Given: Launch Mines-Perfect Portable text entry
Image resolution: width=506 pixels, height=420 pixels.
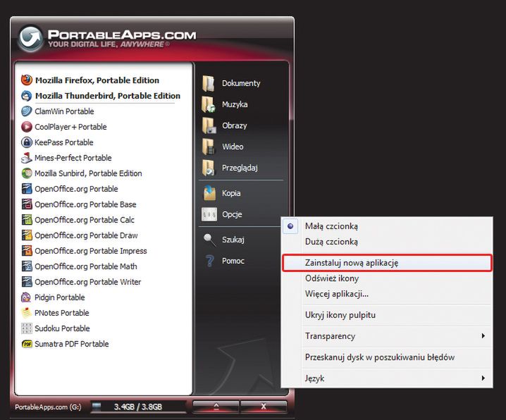Looking at the screenshot, I should (73, 158).
